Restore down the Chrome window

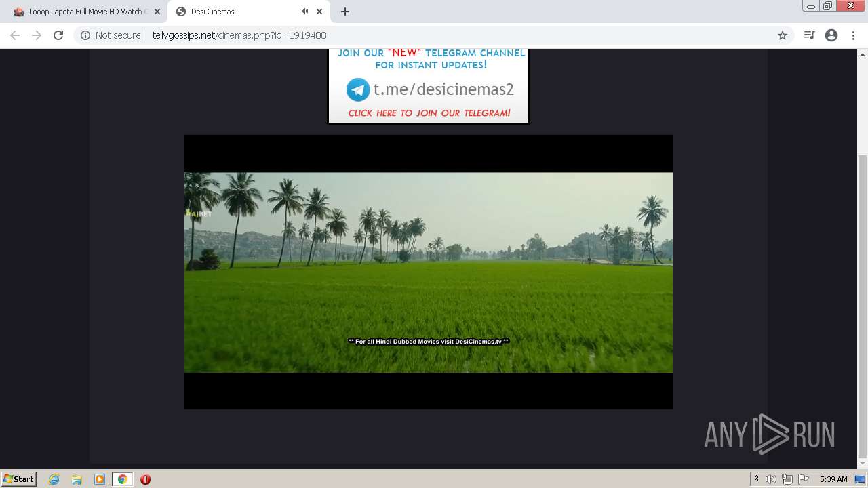(828, 6)
